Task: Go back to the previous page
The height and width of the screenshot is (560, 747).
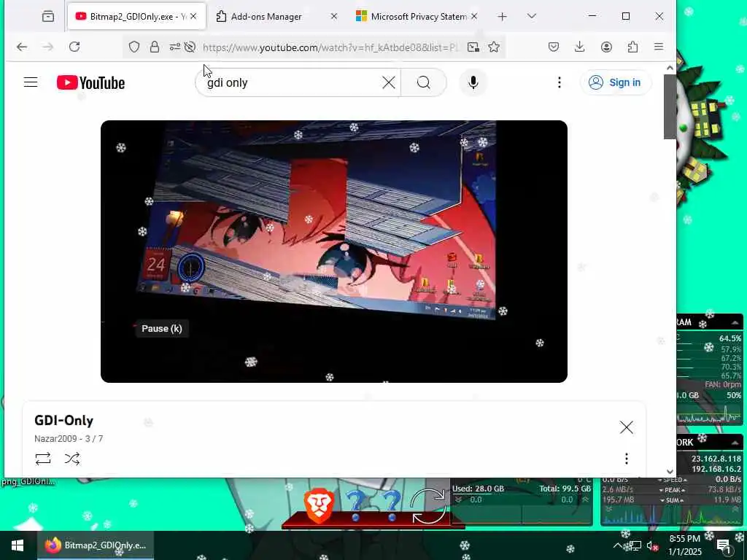Action: coord(22,47)
